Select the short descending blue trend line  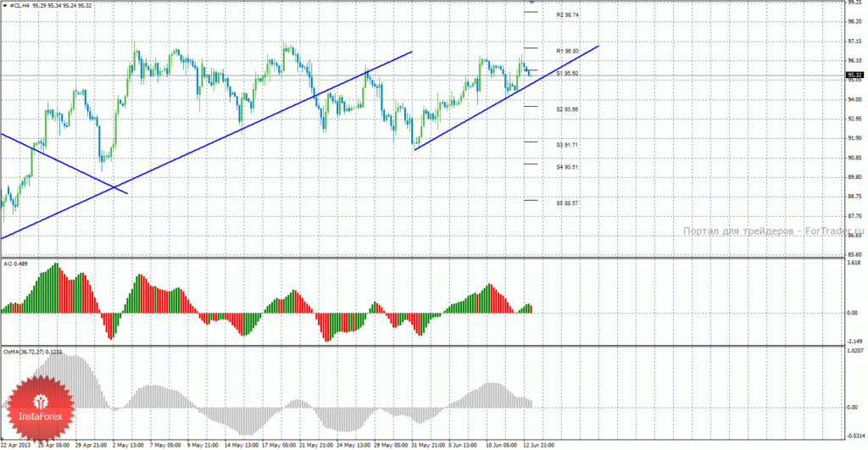coord(64,164)
